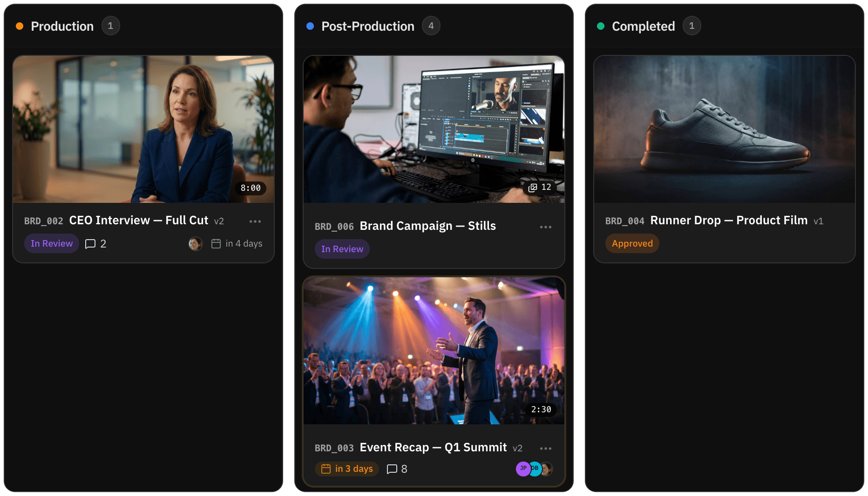Open more options for Event Recap card
The image size is (868, 496).
546,449
